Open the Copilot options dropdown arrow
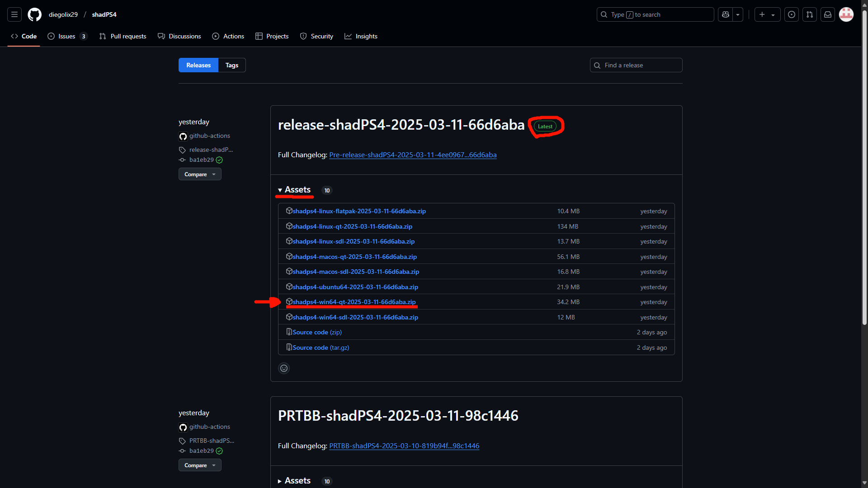This screenshot has height=488, width=868. (738, 14)
